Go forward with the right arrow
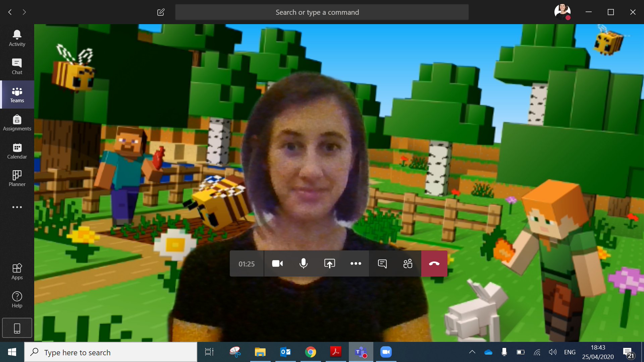The image size is (644, 362). tap(24, 12)
